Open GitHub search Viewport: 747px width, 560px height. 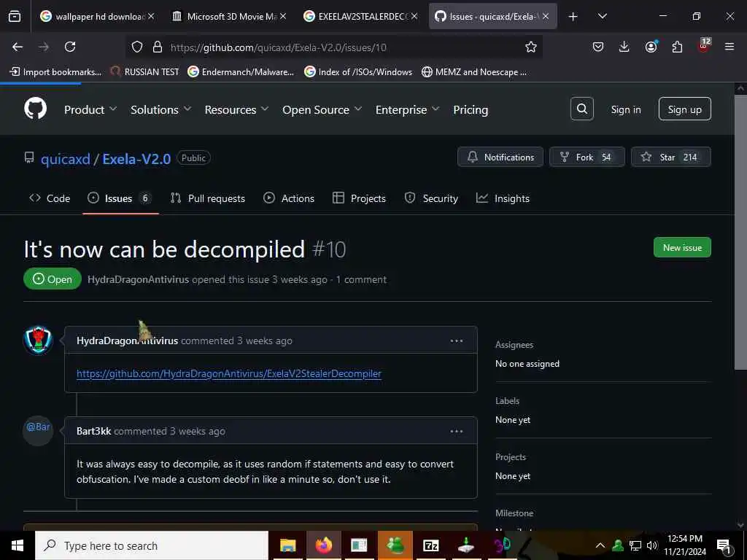pyautogui.click(x=581, y=109)
